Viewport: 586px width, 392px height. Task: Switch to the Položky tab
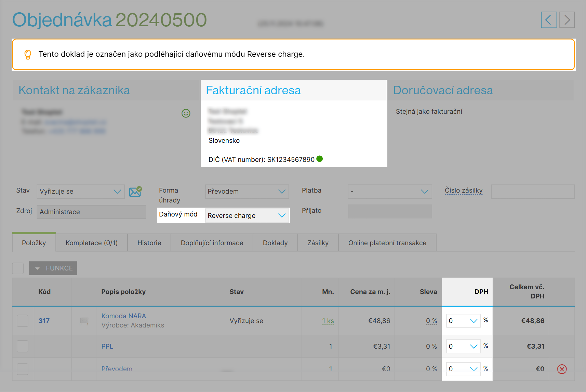click(x=34, y=243)
